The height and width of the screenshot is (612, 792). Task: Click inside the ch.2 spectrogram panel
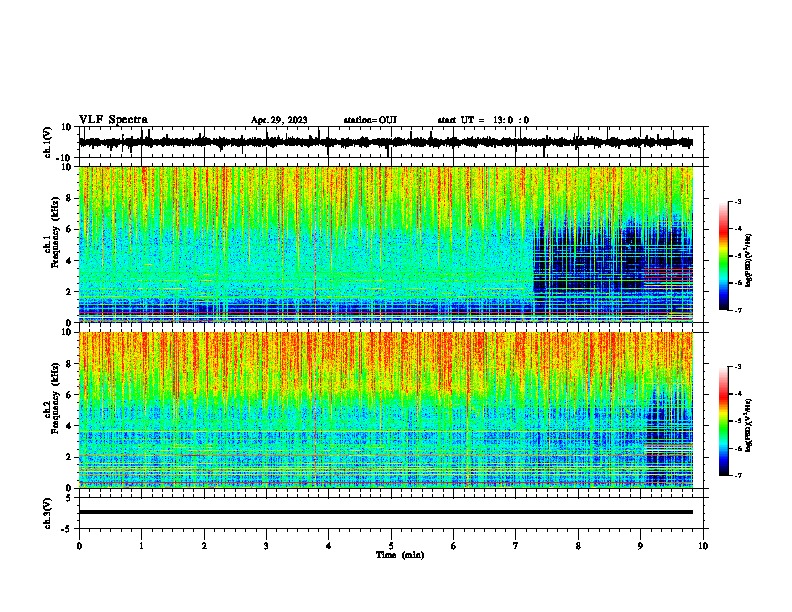click(385, 410)
